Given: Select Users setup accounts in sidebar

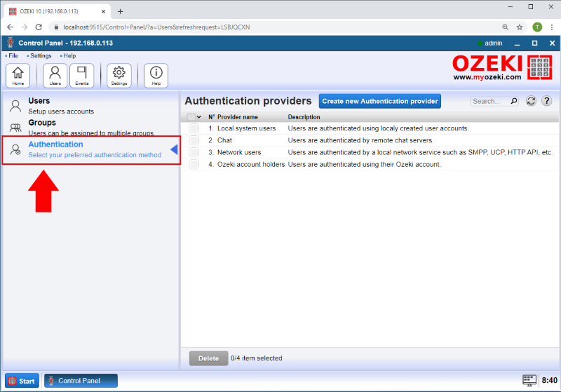Looking at the screenshot, I should pyautogui.click(x=90, y=106).
